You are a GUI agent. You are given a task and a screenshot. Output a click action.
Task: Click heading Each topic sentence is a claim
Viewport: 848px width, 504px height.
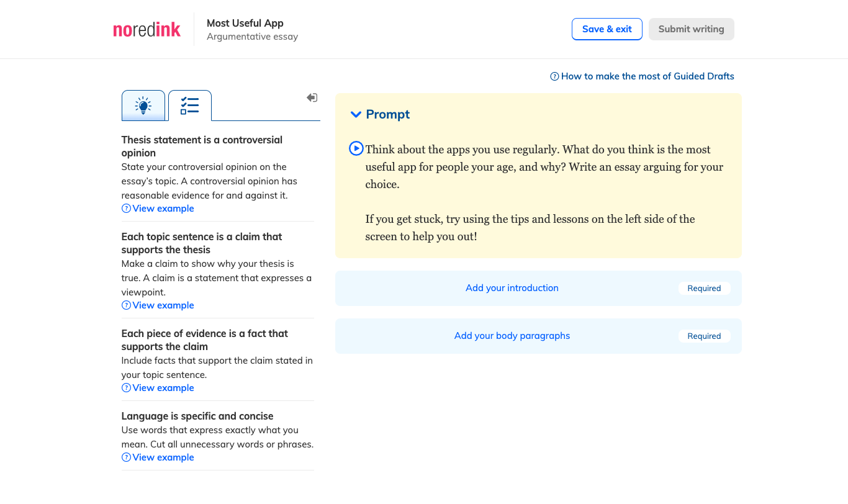coord(202,243)
